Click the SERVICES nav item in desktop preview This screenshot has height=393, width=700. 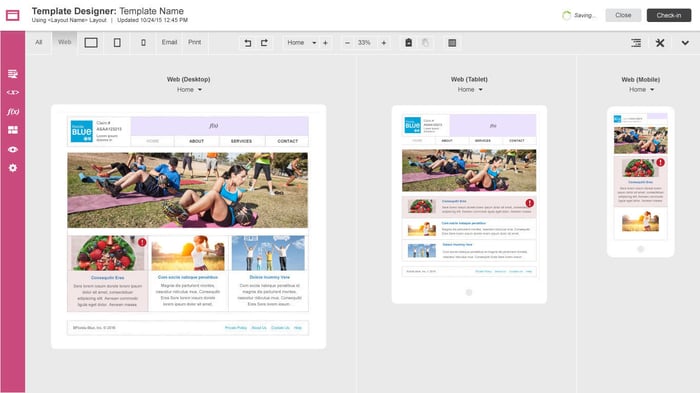click(242, 141)
